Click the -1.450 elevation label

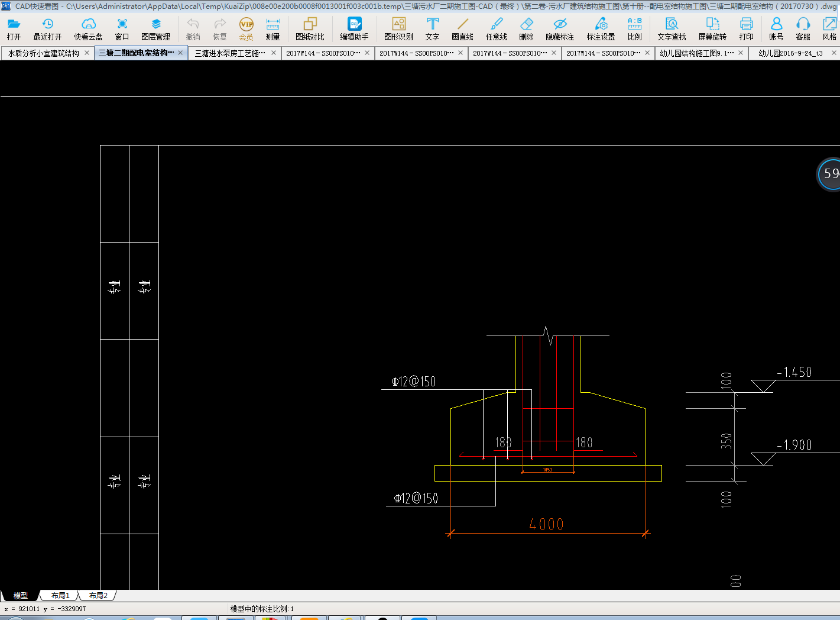point(794,372)
